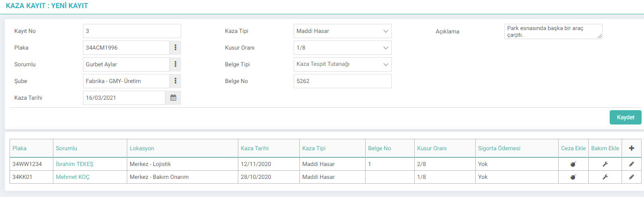The width and height of the screenshot is (644, 197).
Task: Click the Açıklama text area
Action: coord(553,31)
